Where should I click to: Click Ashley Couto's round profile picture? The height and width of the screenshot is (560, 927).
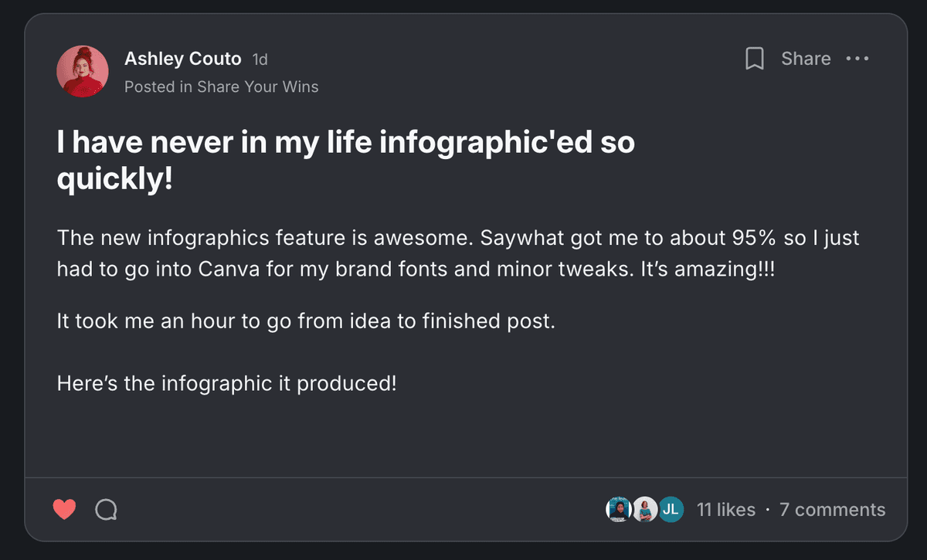pos(83,71)
